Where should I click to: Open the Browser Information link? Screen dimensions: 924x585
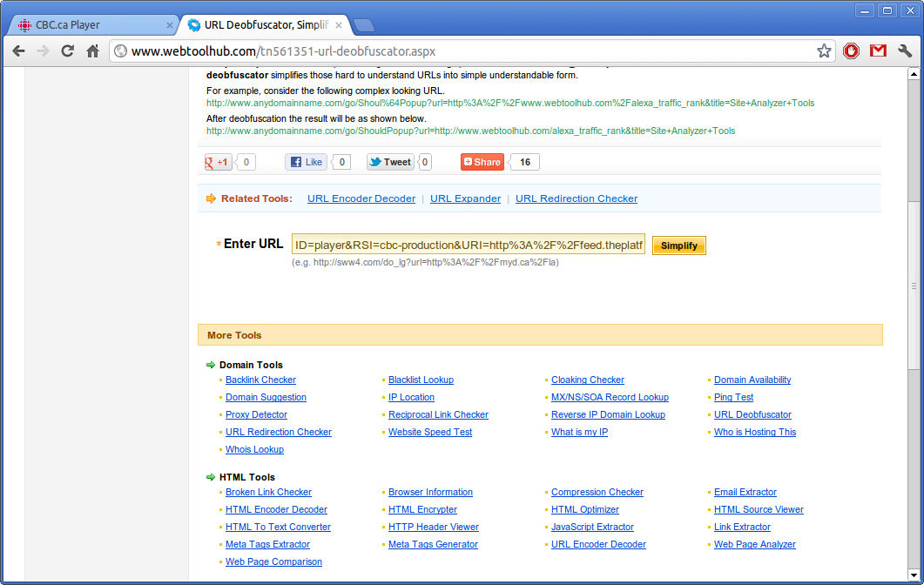click(x=430, y=492)
